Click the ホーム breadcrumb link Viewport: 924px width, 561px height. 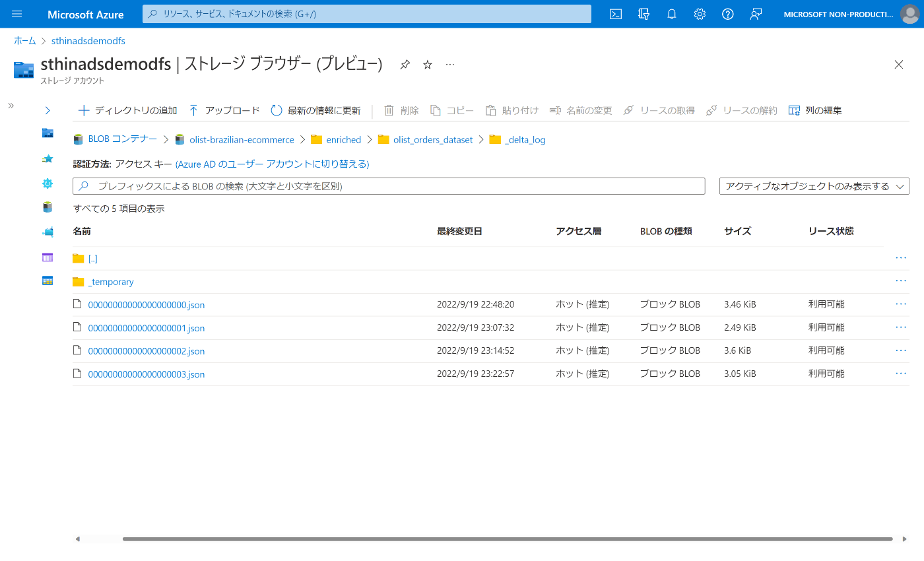(x=25, y=41)
